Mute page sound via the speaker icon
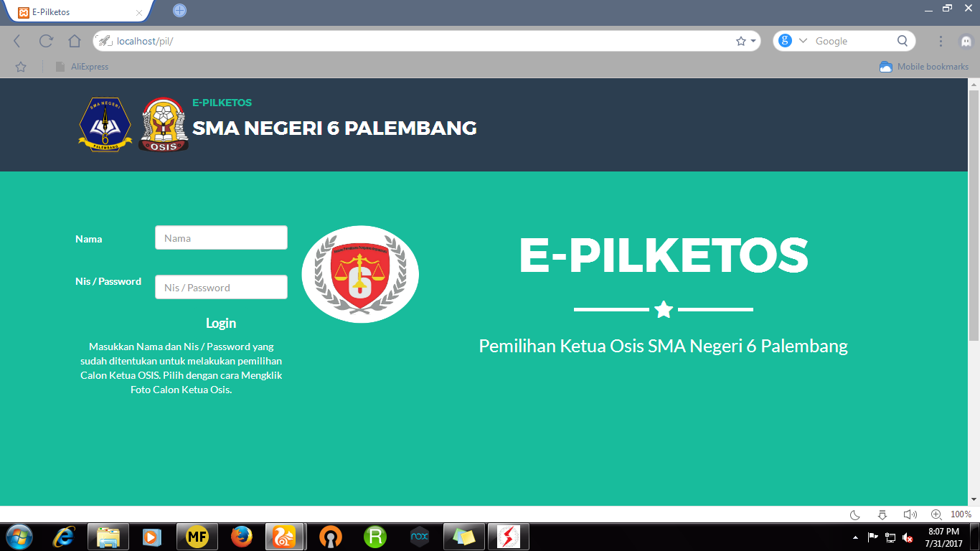Screen dimensions: 980x551 [910, 514]
